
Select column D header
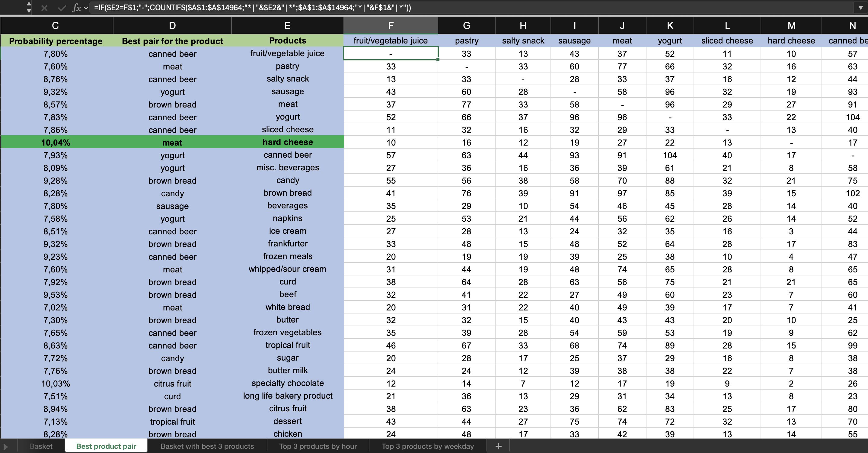coord(172,26)
